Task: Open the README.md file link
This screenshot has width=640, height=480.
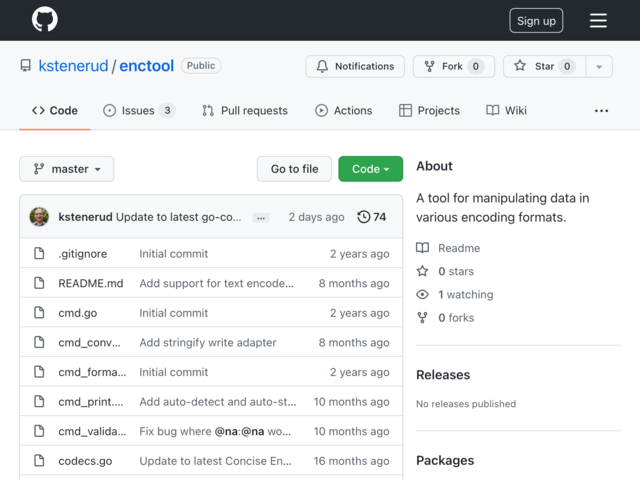Action: [x=91, y=283]
